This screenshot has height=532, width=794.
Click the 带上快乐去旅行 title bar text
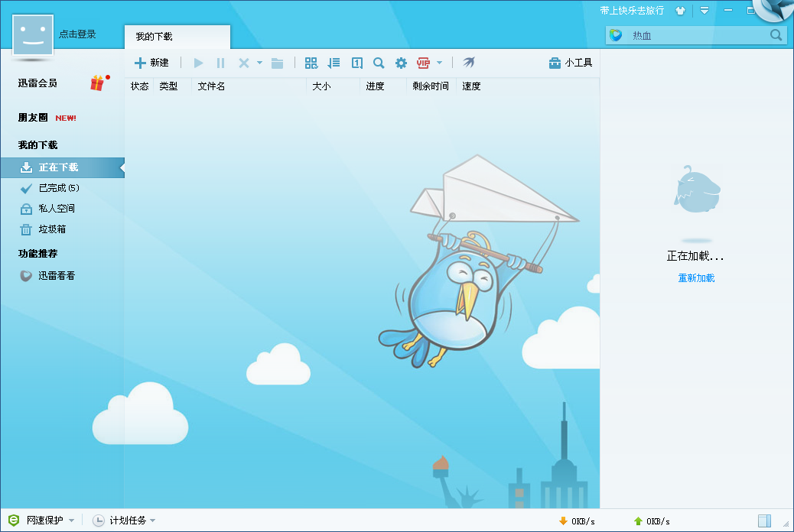pyautogui.click(x=632, y=11)
